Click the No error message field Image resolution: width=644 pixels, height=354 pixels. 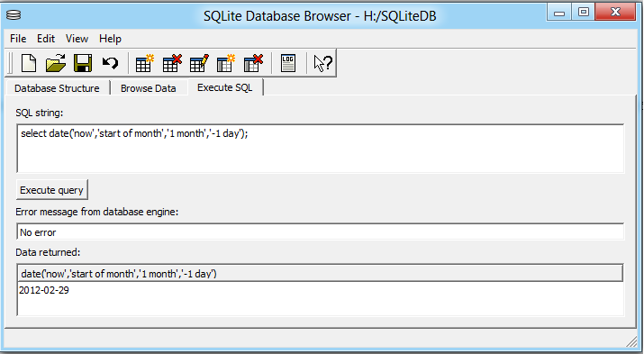click(x=321, y=232)
